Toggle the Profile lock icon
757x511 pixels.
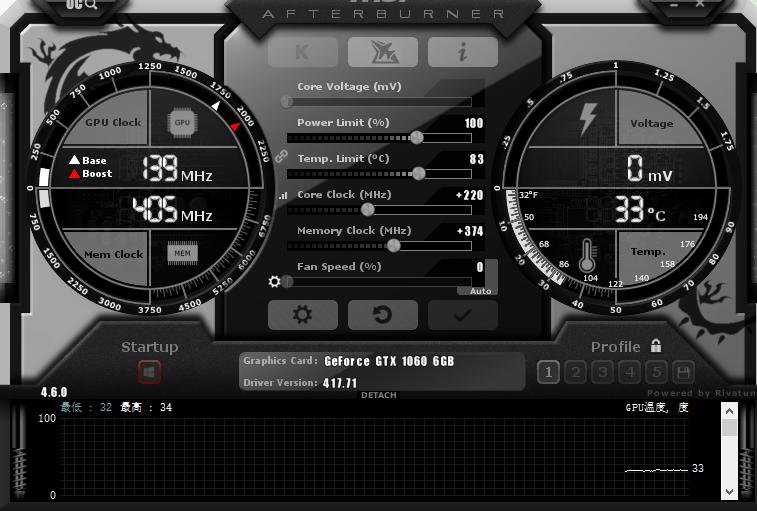pyautogui.click(x=656, y=346)
